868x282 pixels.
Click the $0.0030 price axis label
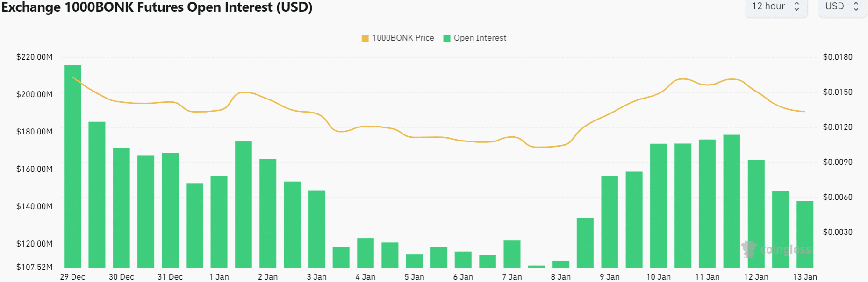pyautogui.click(x=838, y=232)
